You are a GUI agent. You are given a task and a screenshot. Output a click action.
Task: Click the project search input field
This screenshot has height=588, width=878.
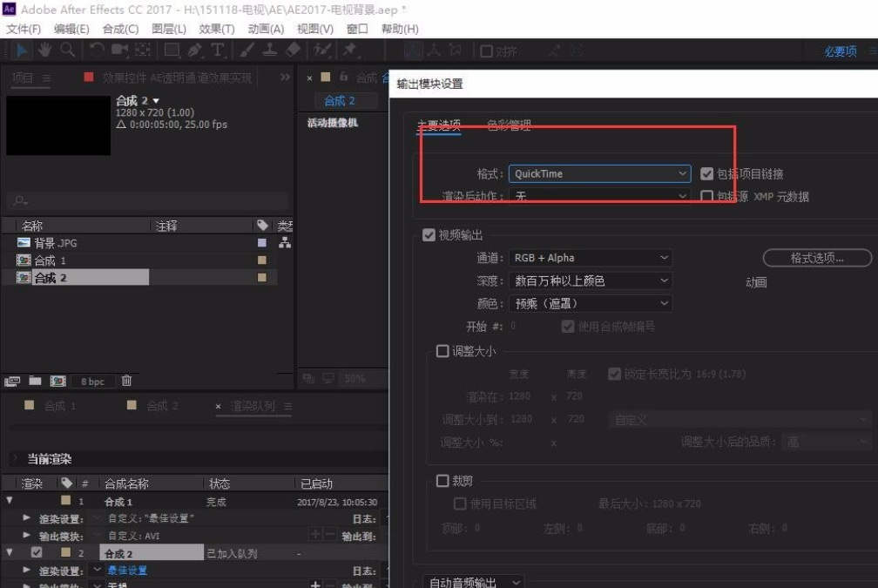point(148,200)
